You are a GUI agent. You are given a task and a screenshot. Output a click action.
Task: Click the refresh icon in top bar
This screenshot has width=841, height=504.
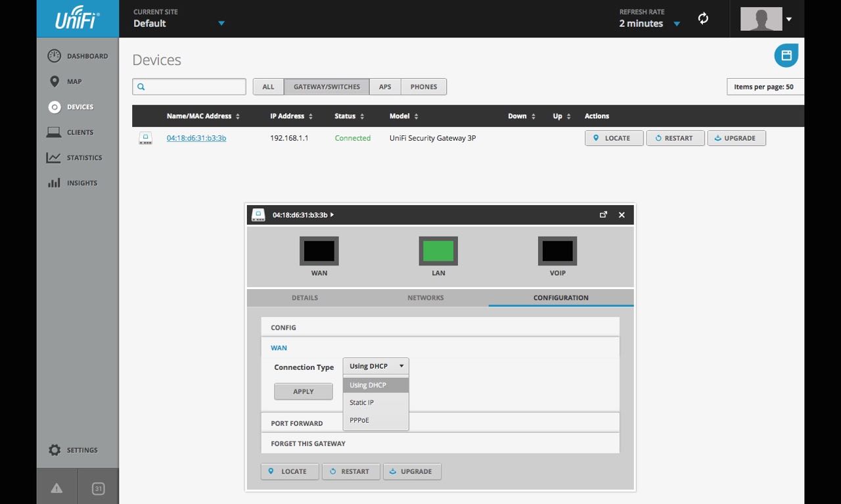[703, 18]
